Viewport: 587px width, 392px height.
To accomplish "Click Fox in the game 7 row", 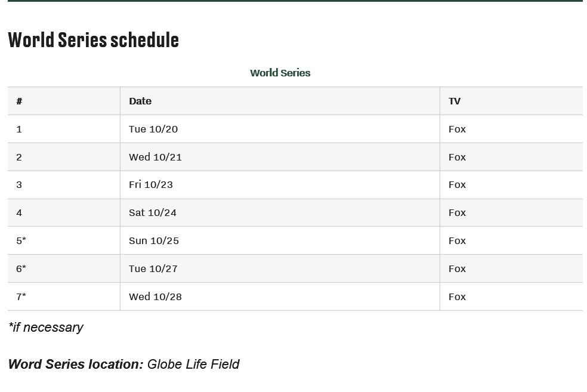I will (x=457, y=297).
